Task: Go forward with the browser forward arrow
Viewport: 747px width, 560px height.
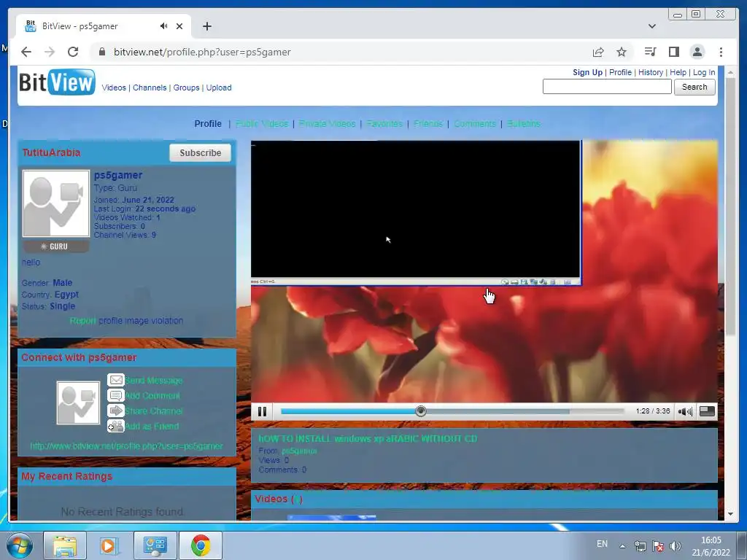Action: point(50,52)
